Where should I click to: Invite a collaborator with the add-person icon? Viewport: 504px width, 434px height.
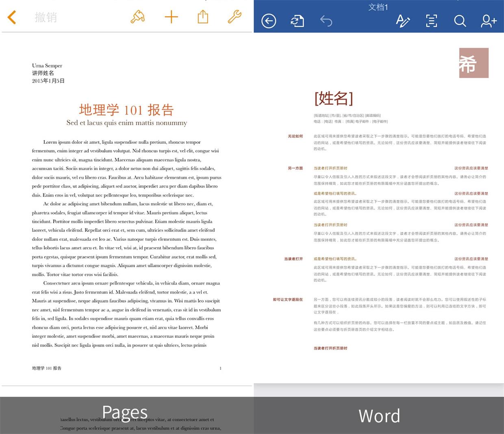(488, 21)
